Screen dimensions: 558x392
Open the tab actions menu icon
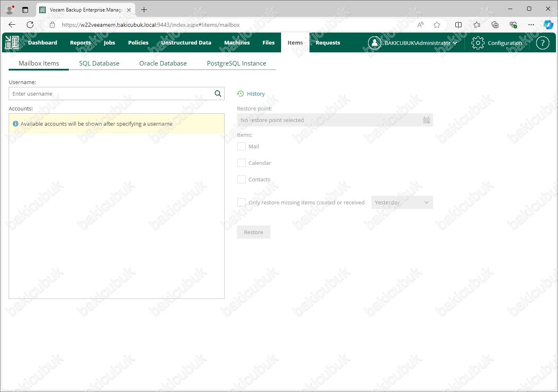tap(25, 9)
